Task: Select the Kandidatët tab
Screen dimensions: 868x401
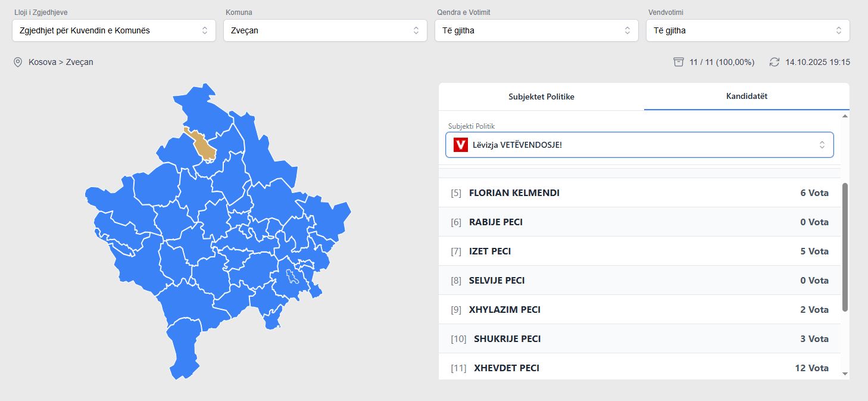Action: pos(747,96)
